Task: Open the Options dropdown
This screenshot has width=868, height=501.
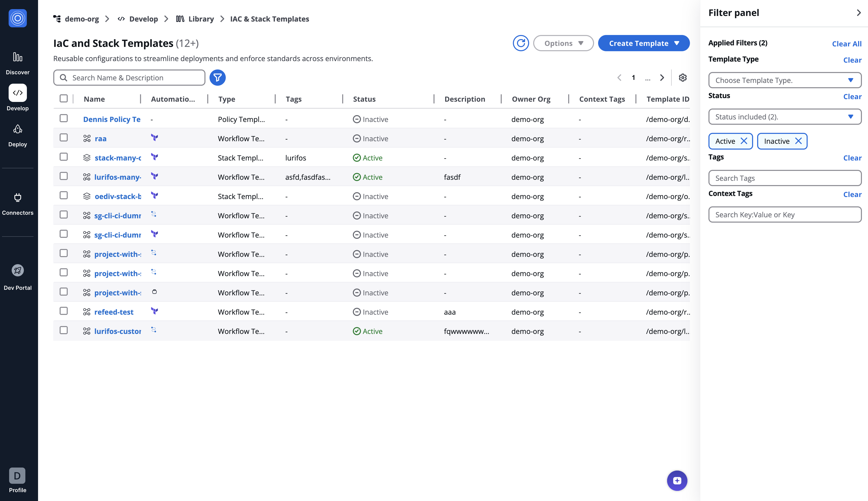Action: pos(563,43)
